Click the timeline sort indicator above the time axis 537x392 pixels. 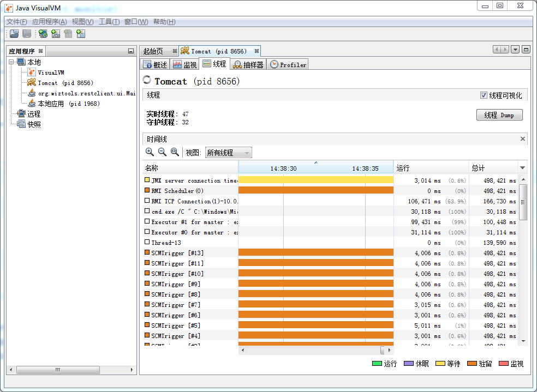pos(316,162)
